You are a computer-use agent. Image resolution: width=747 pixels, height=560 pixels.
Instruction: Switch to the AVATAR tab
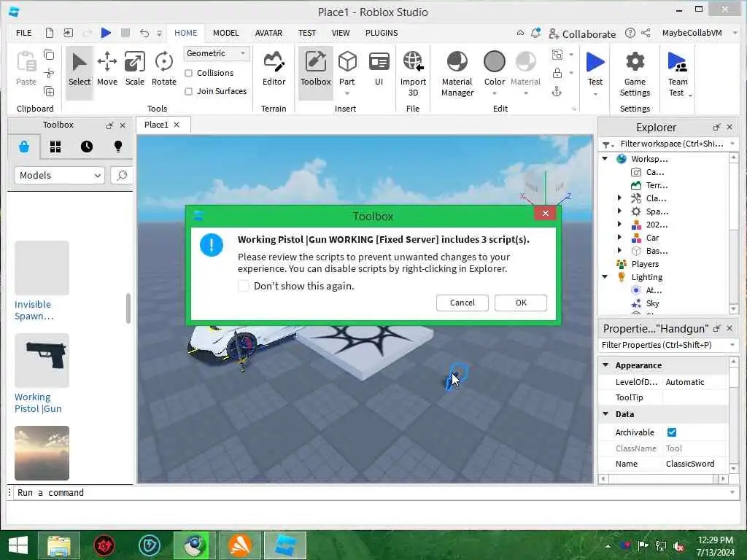tap(268, 33)
